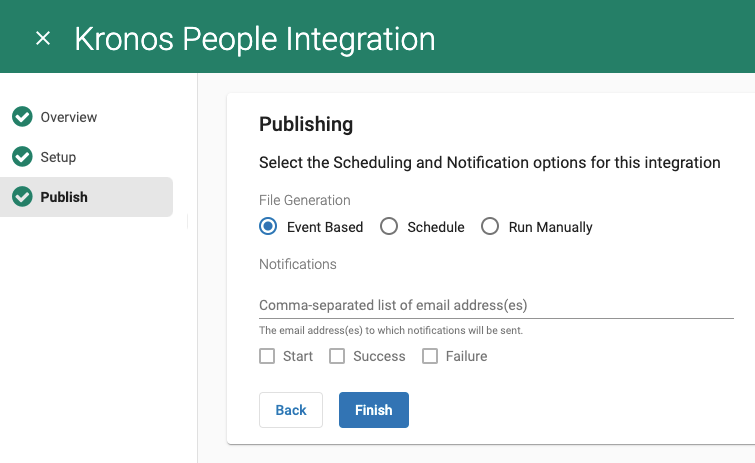Click the 'Failure' checkbox label text

click(467, 356)
